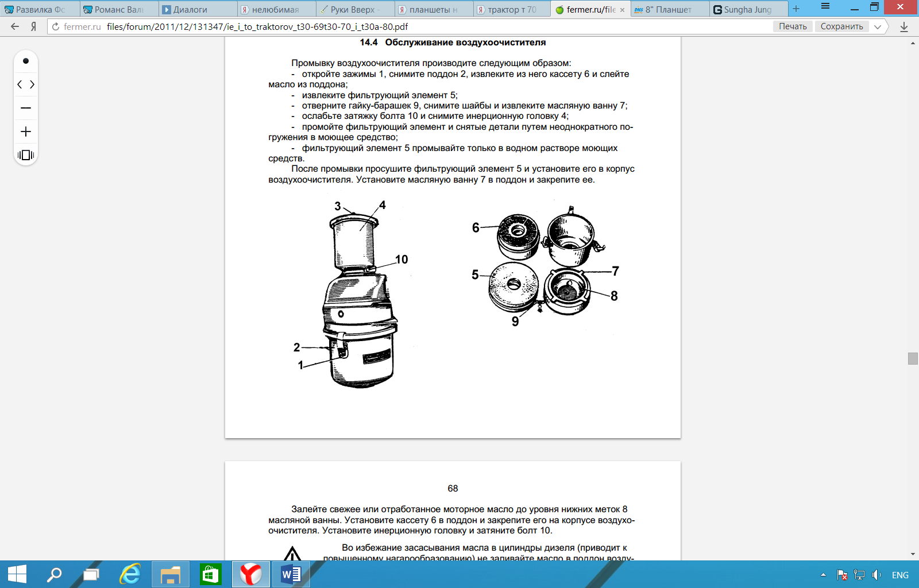Open the Yandex home 'Я' button

pyautogui.click(x=34, y=26)
